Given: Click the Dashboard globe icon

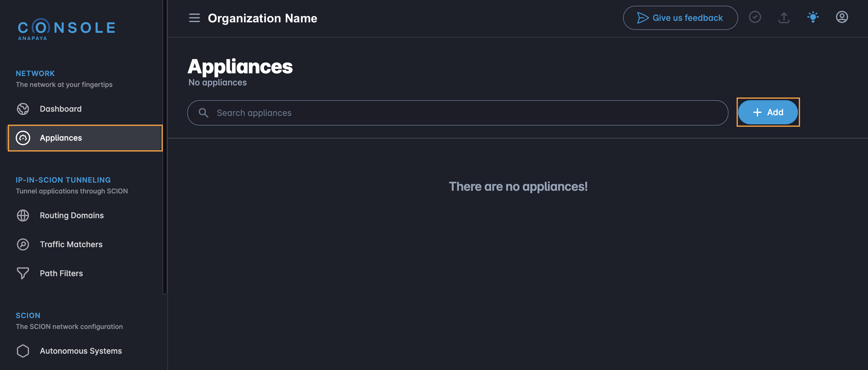Looking at the screenshot, I should 23,108.
